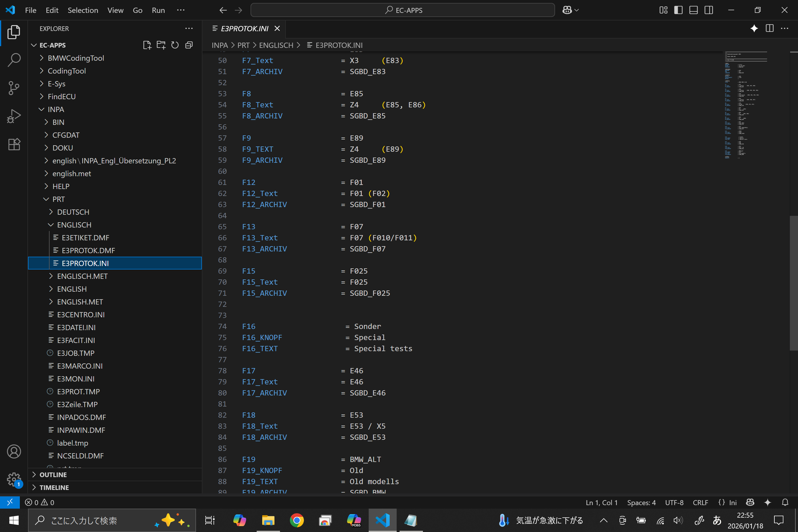
Task: Collapse the ENGLISCH folder
Action: tap(74, 225)
